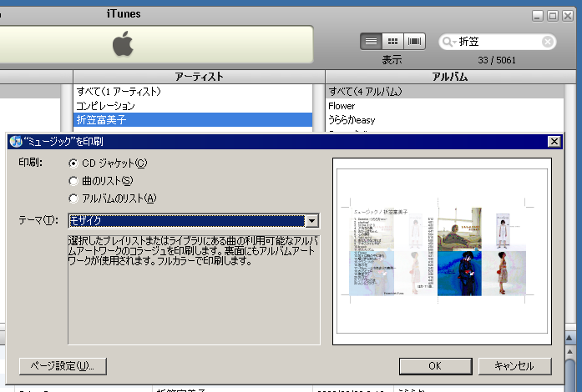The image size is (582, 392).
Task: Select the Flower album
Action: [x=445, y=106]
